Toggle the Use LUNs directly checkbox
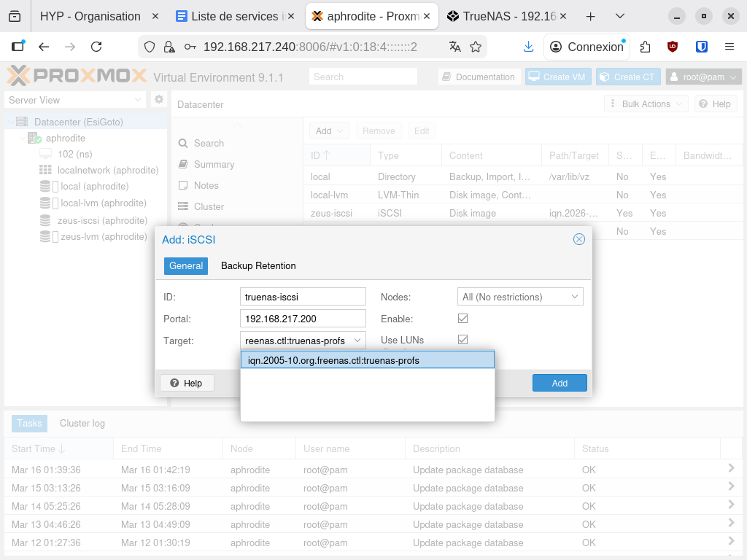This screenshot has height=560, width=747. (462, 340)
